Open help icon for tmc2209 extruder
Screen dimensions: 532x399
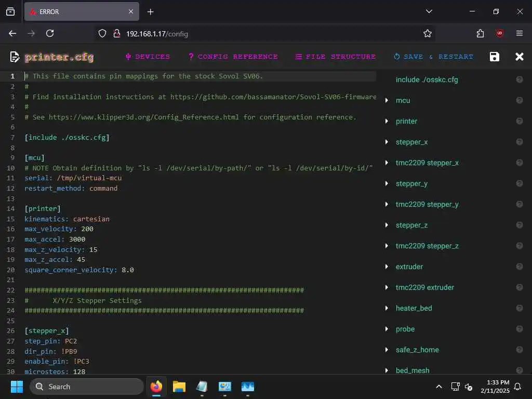519,287
